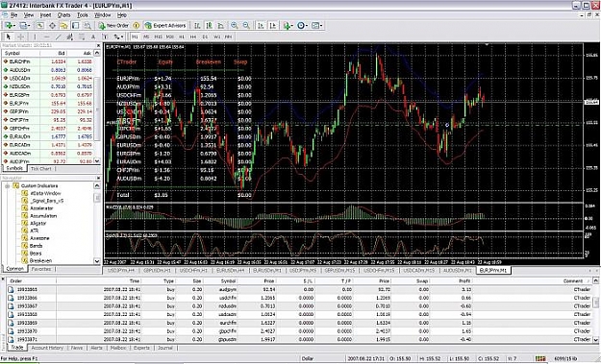Open the Insert menu
The height and width of the screenshot is (364, 601).
tap(45, 15)
